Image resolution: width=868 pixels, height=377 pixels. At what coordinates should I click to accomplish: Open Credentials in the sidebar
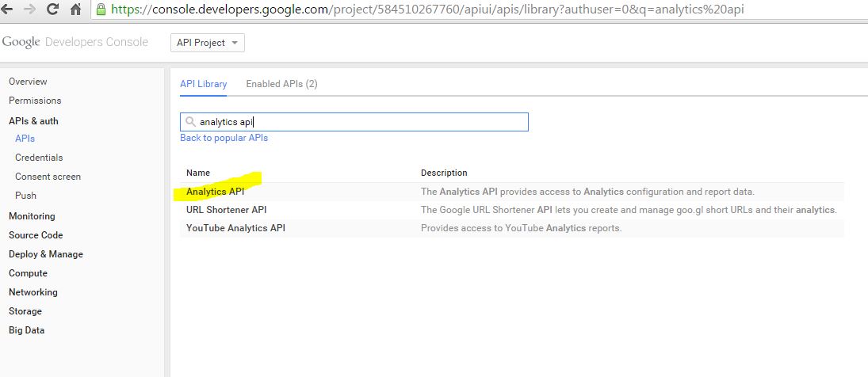pyautogui.click(x=39, y=158)
